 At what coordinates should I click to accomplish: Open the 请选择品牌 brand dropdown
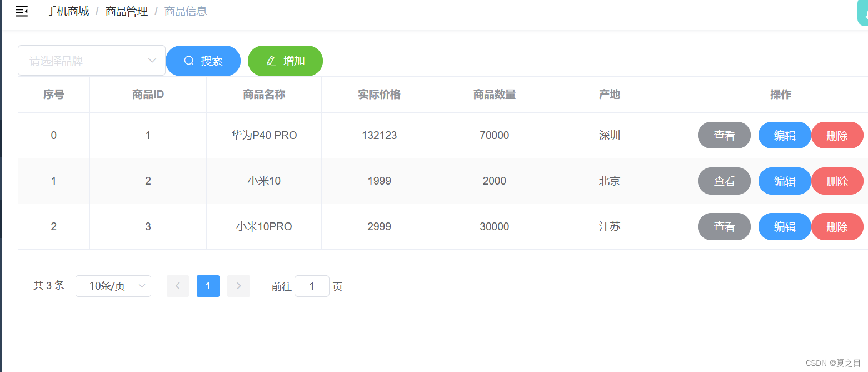(x=92, y=61)
